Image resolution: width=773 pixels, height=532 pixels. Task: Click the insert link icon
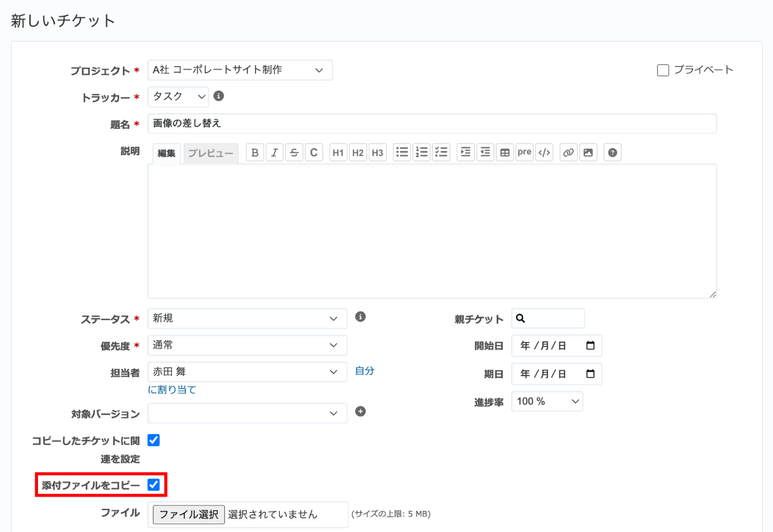[568, 153]
